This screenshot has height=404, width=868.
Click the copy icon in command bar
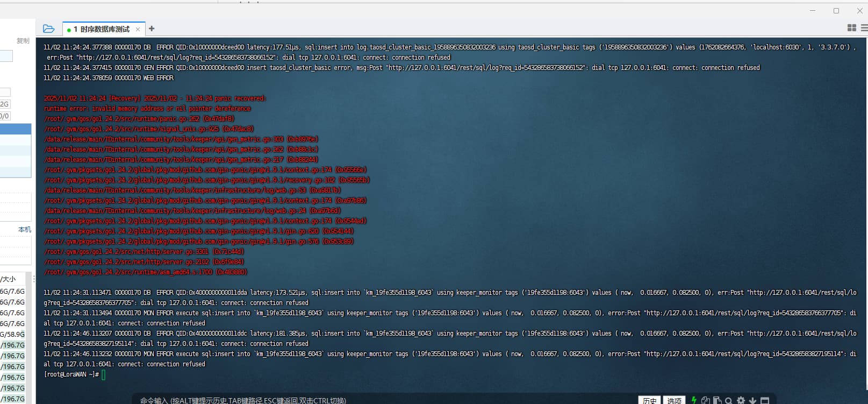click(x=705, y=400)
